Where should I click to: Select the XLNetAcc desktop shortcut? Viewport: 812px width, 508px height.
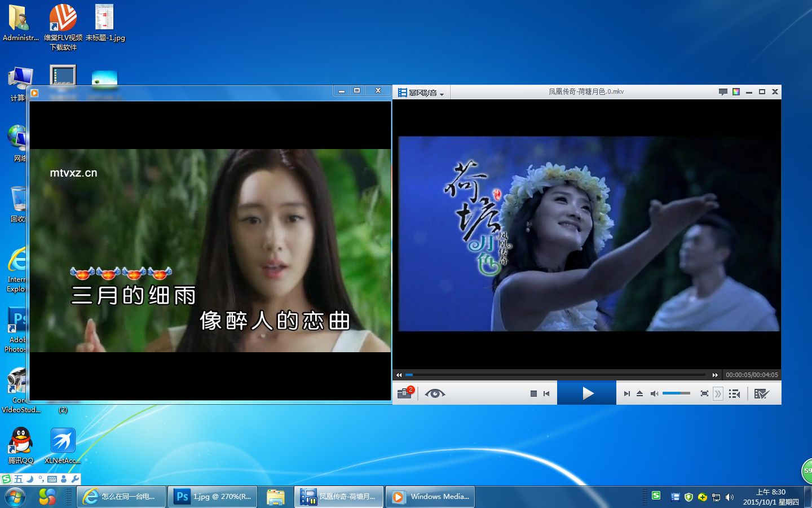[63, 446]
